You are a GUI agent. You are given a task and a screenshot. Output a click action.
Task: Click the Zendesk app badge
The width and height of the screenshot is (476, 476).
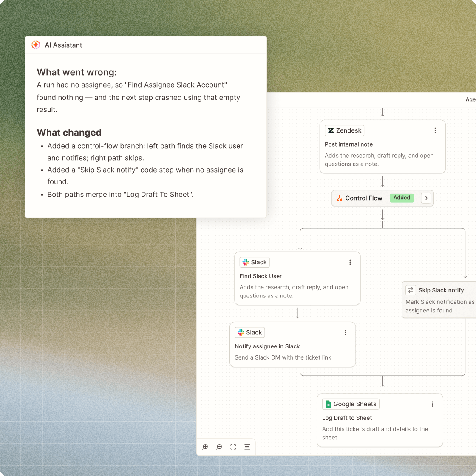point(344,130)
